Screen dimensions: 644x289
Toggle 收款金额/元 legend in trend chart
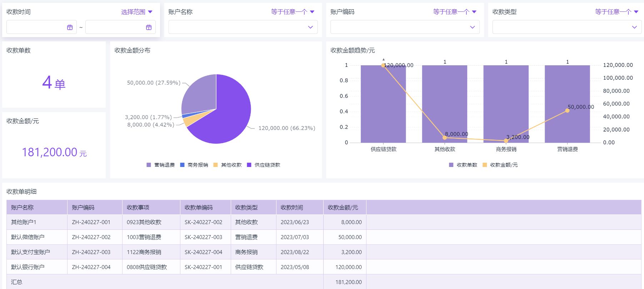[x=500, y=165]
